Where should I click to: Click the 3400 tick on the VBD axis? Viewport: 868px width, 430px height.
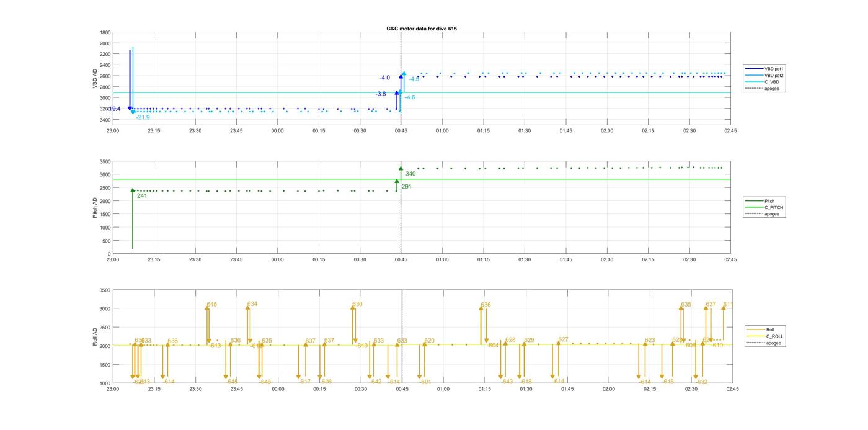click(105, 120)
